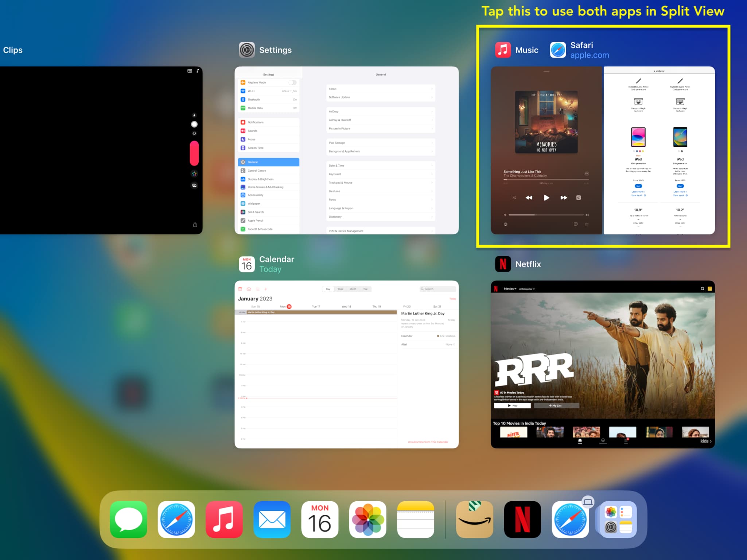
Task: Open Language & Region row in settings
Action: [x=381, y=208]
